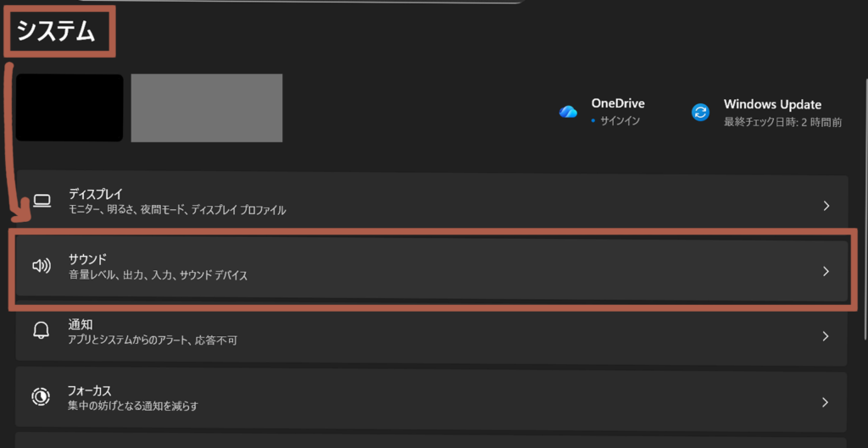The image size is (868, 448).
Task: Select the OneDrive title label
Action: (x=618, y=103)
